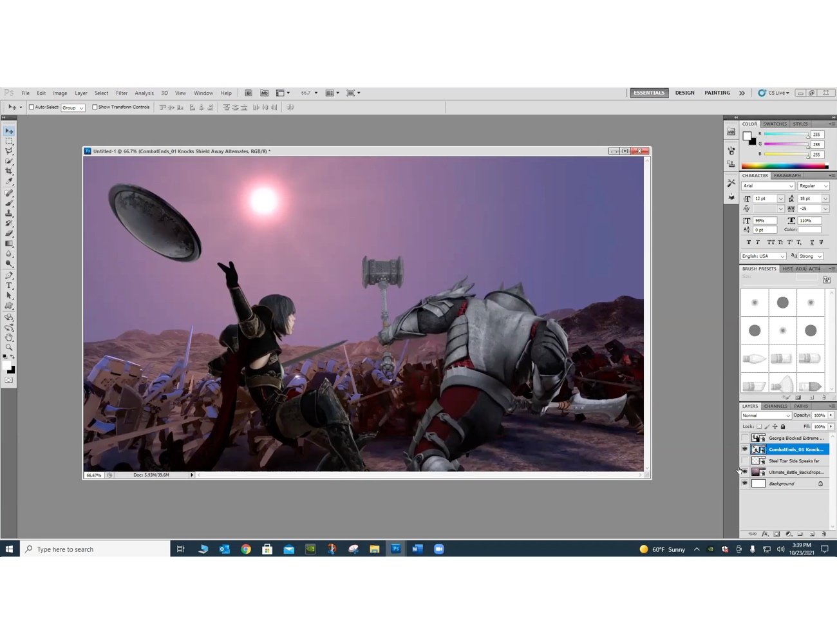
Task: Open the layer Opacity slider arrow
Action: 831,415
